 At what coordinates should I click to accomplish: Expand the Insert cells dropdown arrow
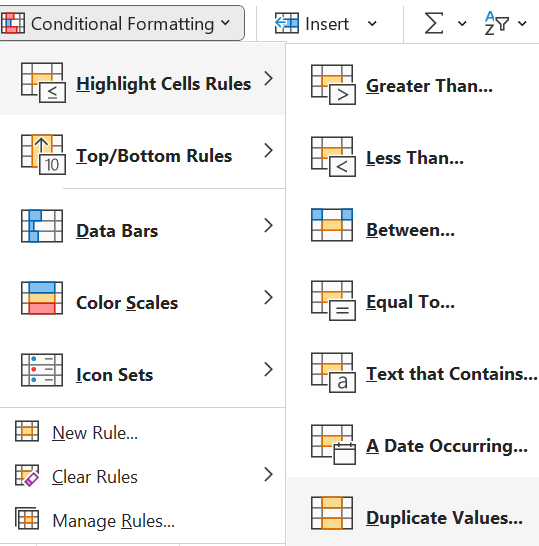372,24
